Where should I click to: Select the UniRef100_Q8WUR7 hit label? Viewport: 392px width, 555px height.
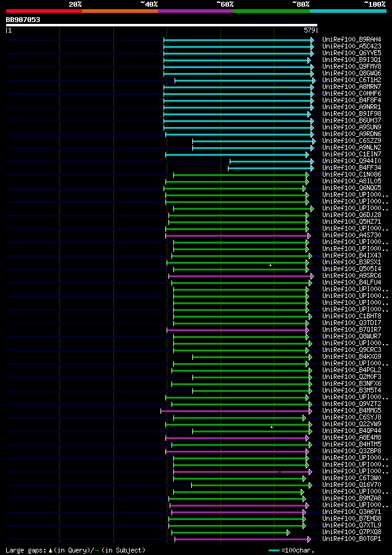pyautogui.click(x=352, y=337)
